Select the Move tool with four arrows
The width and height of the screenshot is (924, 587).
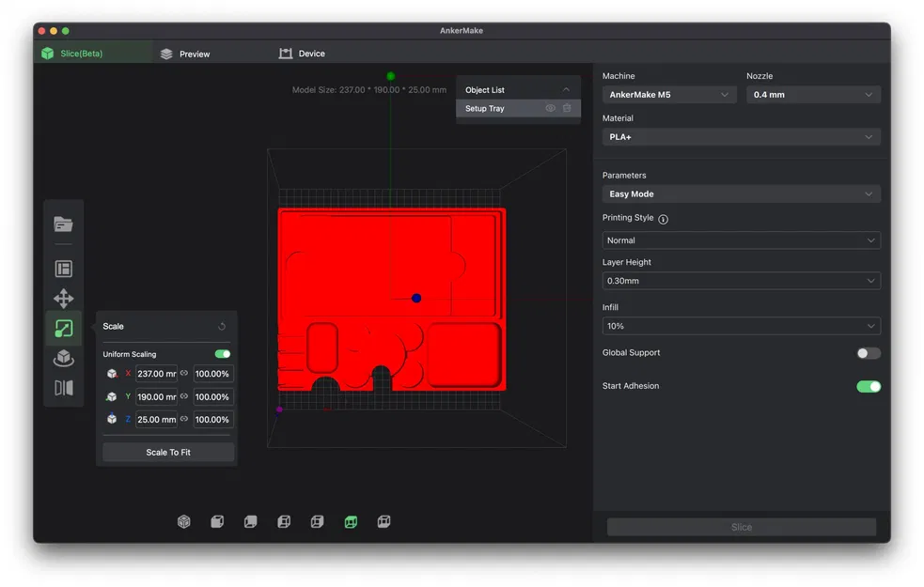coord(63,299)
